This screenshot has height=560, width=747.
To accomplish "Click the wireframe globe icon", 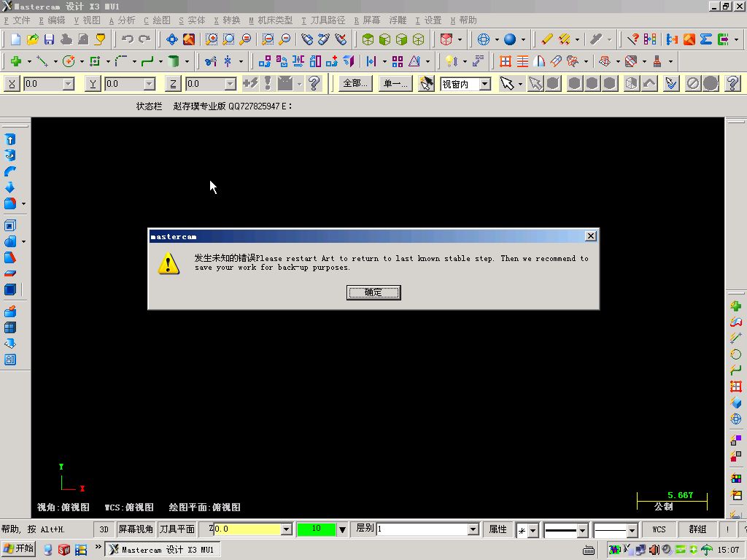I will (484, 39).
